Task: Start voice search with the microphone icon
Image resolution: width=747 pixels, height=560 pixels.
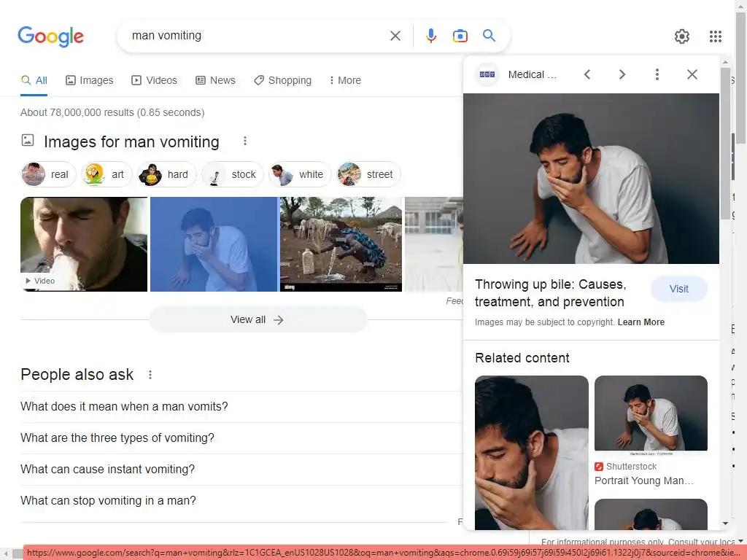Action: click(430, 36)
